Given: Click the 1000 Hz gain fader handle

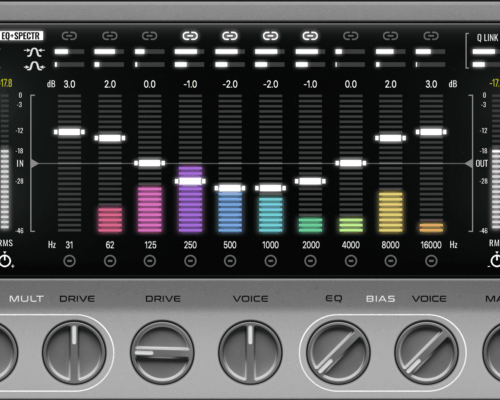Looking at the screenshot, I should click(270, 188).
